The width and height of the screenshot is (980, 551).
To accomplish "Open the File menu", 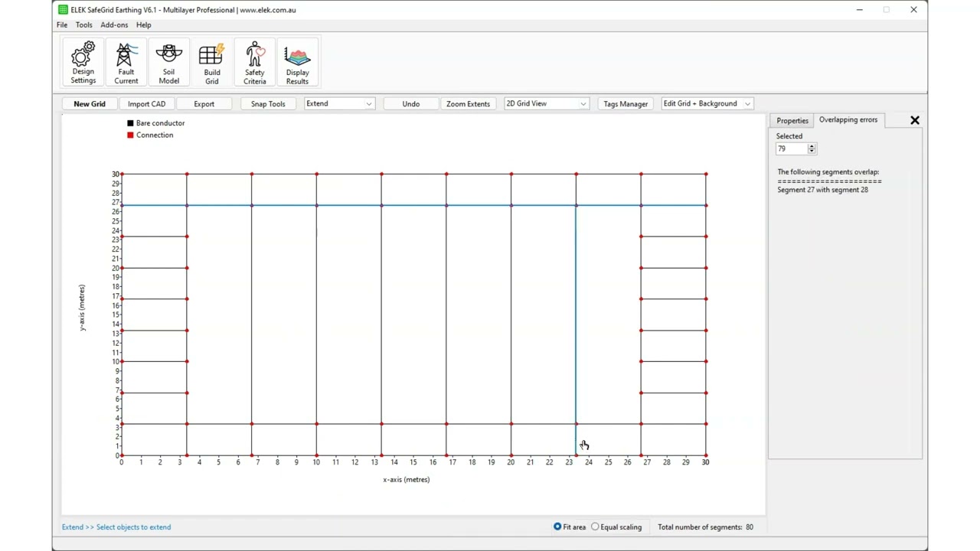I will [x=62, y=24].
